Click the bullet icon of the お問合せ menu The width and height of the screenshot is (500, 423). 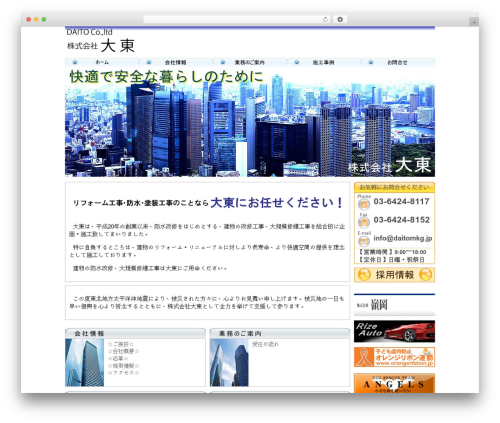click(371, 62)
